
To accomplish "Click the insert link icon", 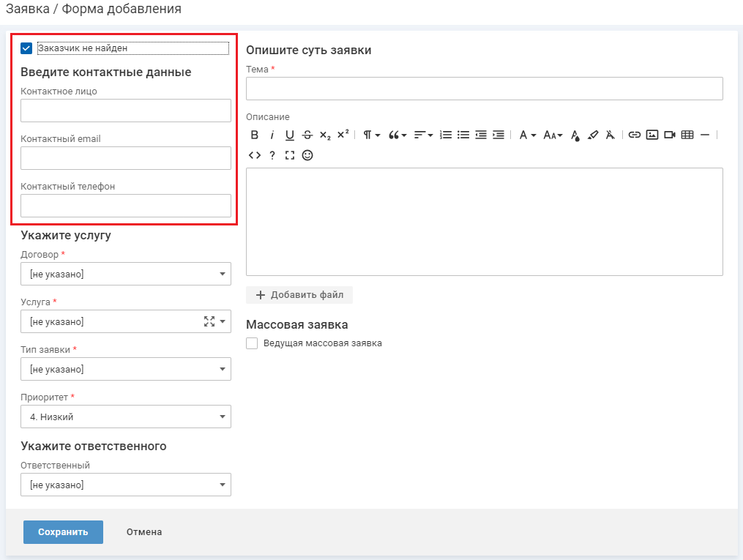I will 635,135.
